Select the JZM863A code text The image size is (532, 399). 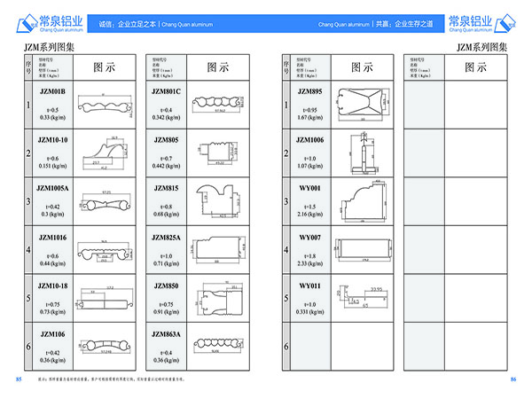coord(166,334)
